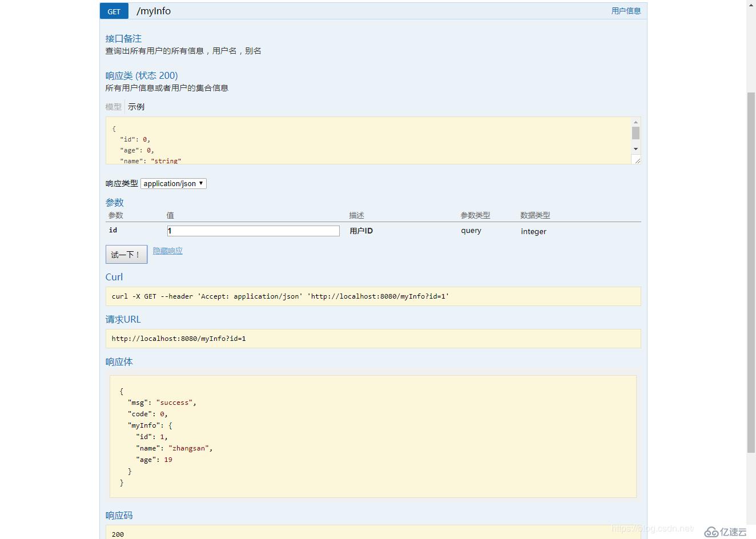The width and height of the screenshot is (756, 539).
Task: Click the 试一下！ button
Action: 126,255
